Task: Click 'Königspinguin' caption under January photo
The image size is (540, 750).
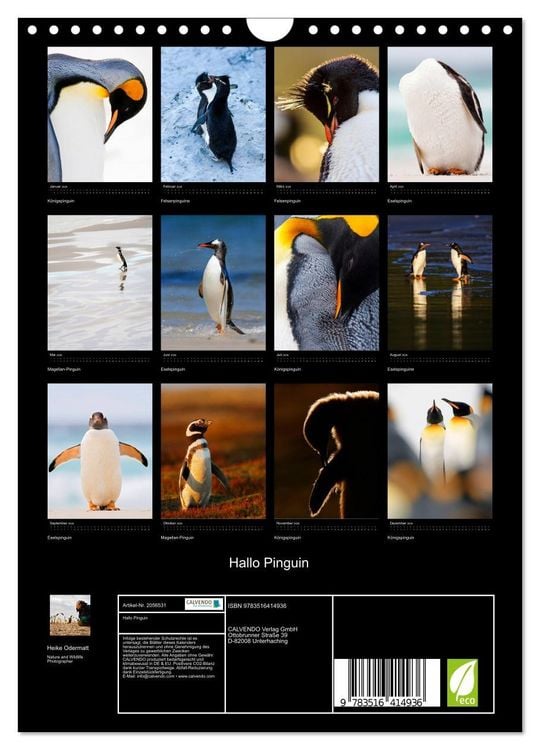Action: click(x=61, y=201)
